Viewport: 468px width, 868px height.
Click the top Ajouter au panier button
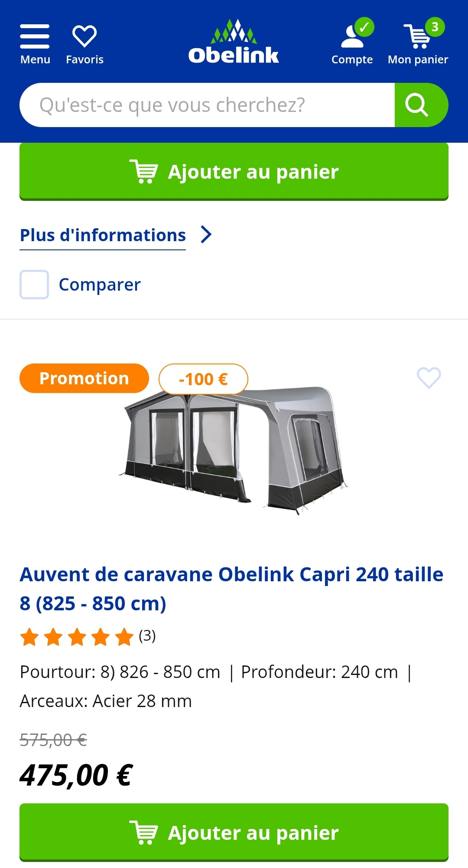pyautogui.click(x=234, y=172)
